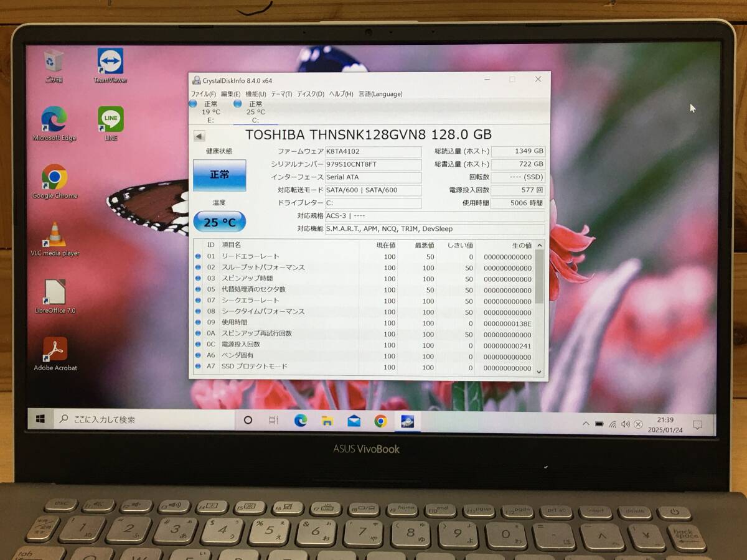
Task: Click the features field listing S.M.A.R.T.
Action: [435, 229]
